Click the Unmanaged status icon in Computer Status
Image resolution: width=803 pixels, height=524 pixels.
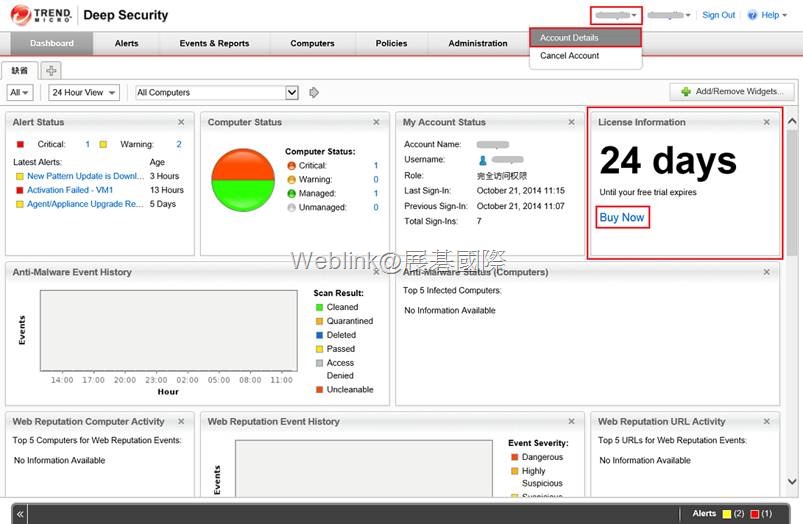pyautogui.click(x=291, y=207)
